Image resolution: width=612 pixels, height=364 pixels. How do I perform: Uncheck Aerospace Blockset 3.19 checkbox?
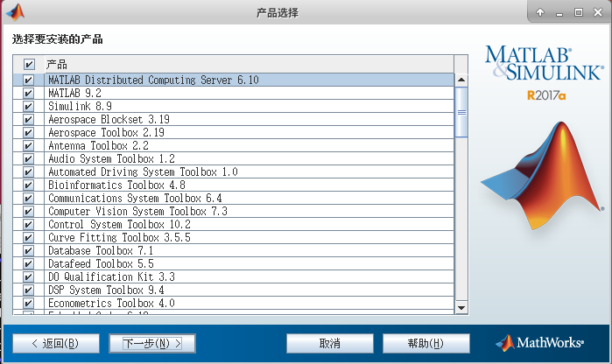(28, 119)
